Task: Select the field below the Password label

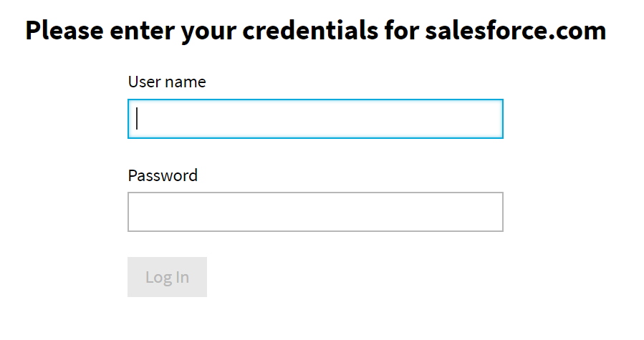Action: pyautogui.click(x=315, y=212)
